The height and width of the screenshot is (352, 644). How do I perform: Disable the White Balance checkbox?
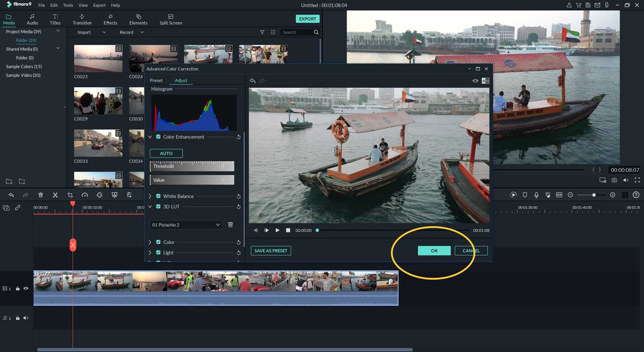click(158, 196)
